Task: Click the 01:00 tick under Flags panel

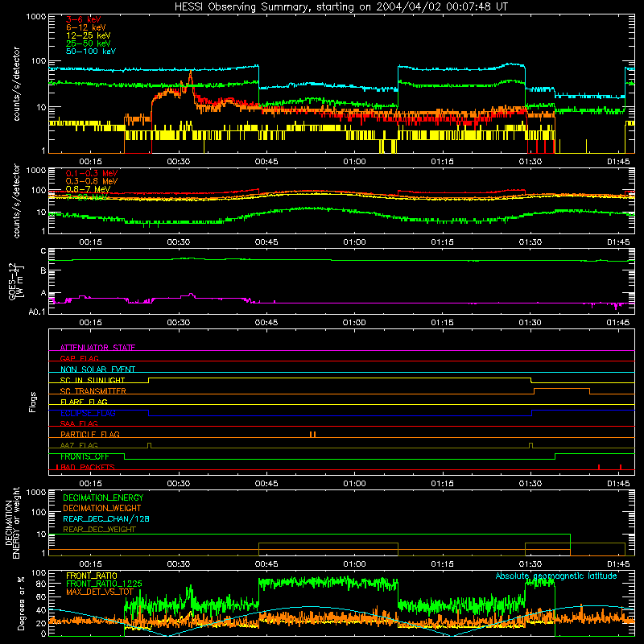Action: click(354, 484)
